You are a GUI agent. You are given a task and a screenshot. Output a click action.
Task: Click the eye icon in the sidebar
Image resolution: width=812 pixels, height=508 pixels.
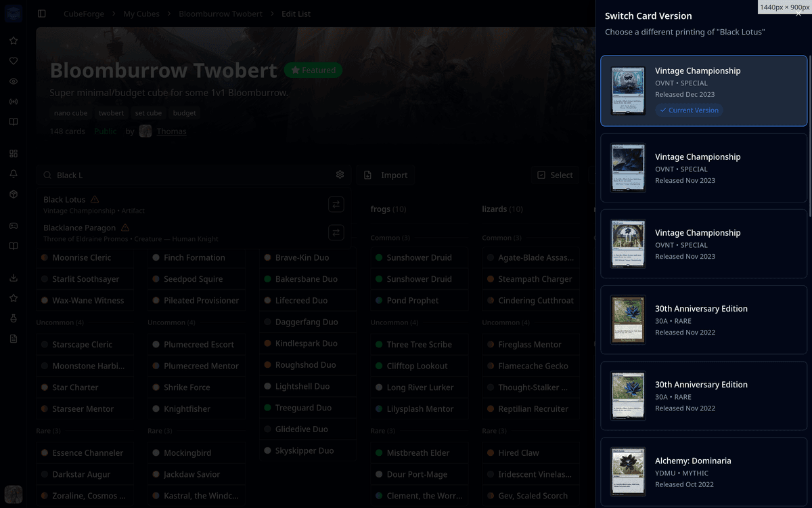(x=14, y=81)
